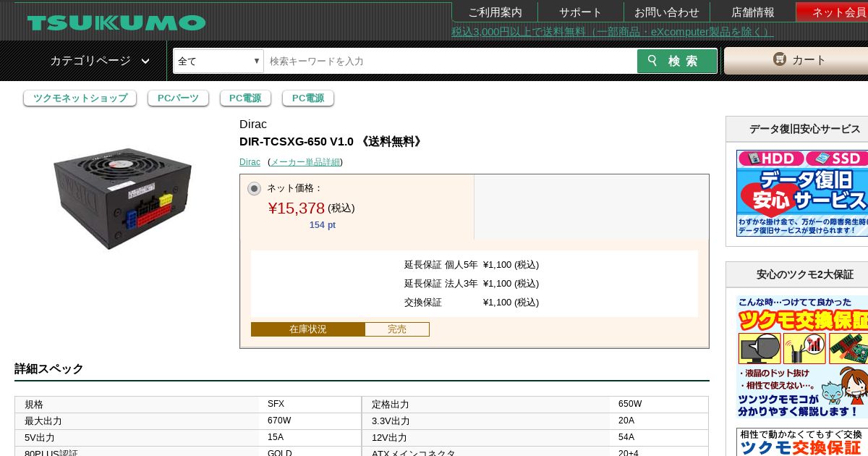
Task: Click the 20A 3.3V output value
Action: click(626, 421)
